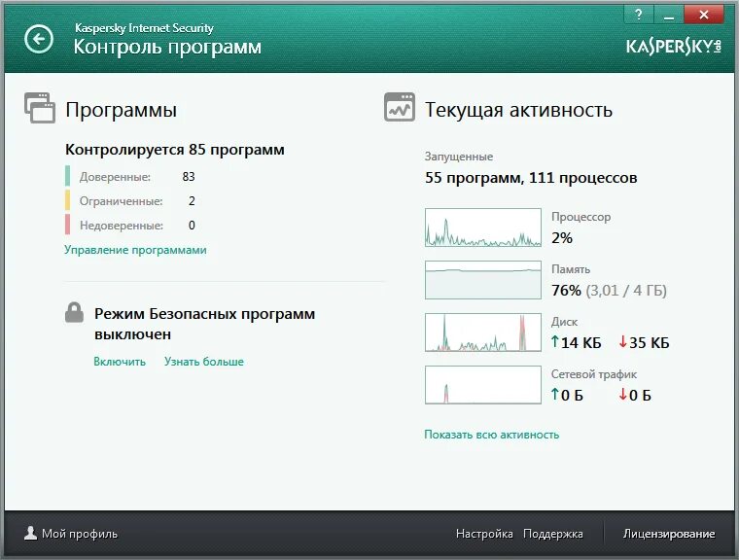Screen dimensions: 739x560
Task: Click the Процессор usage graph
Action: point(483,227)
